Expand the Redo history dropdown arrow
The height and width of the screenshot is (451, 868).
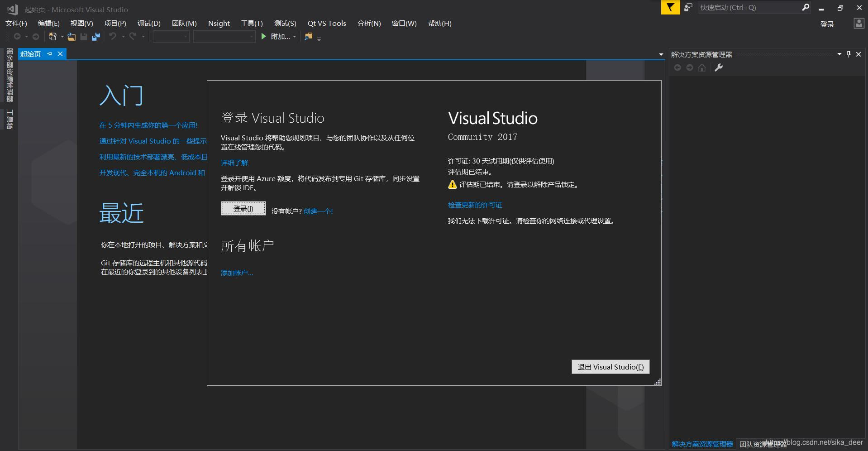click(x=143, y=37)
